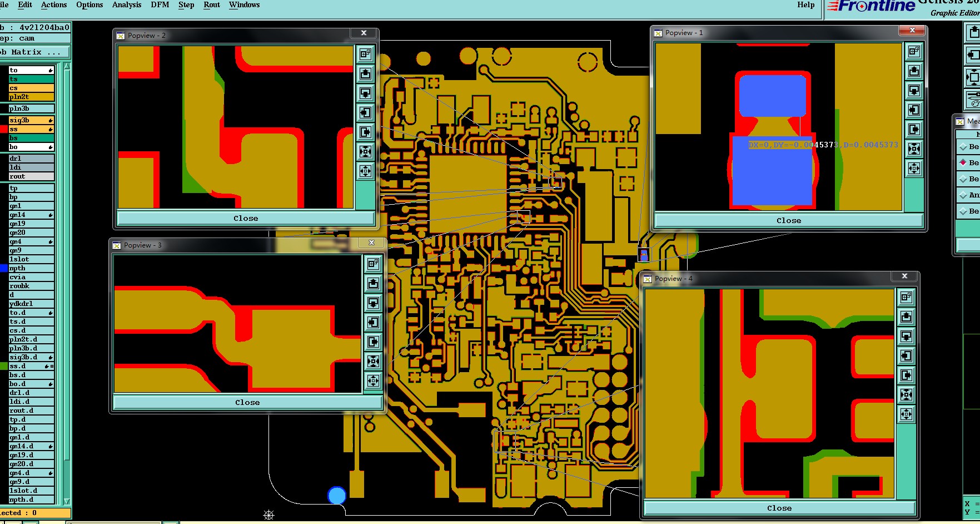This screenshot has height=524, width=980.
Task: Select the 'pln2t' layer row
Action: click(31, 97)
